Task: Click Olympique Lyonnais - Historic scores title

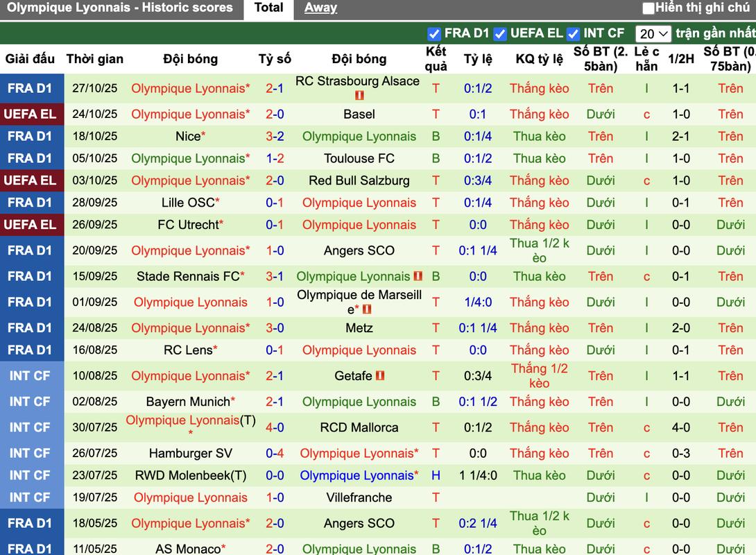Action: click(x=119, y=8)
